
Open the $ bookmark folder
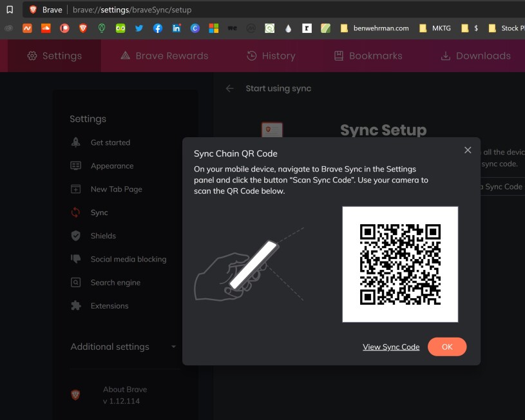[x=470, y=28]
